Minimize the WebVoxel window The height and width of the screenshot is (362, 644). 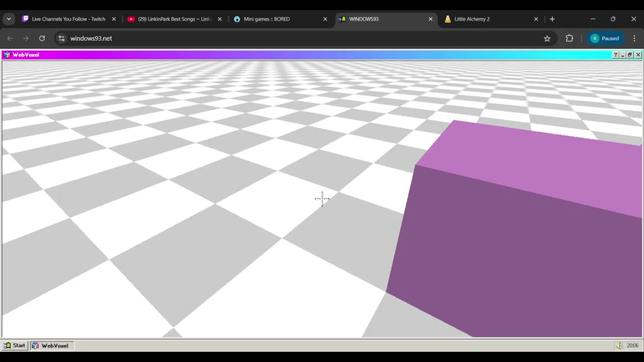tap(622, 55)
